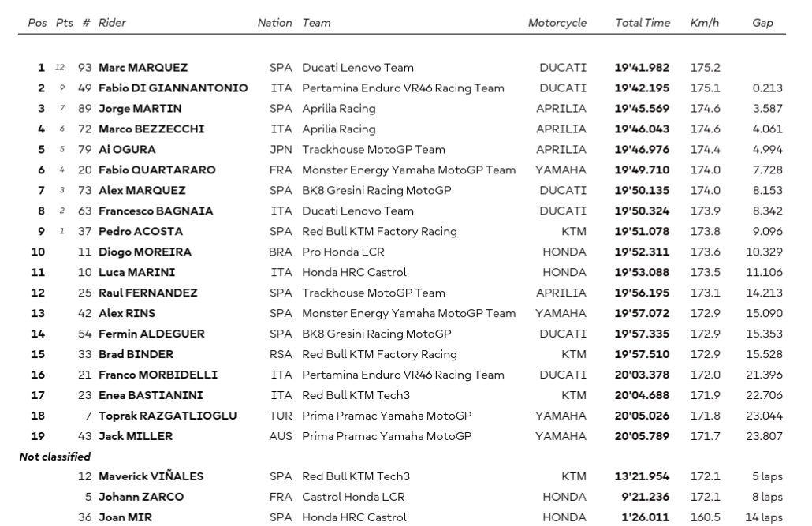Click rider name Marc MARQUEZ

click(143, 68)
